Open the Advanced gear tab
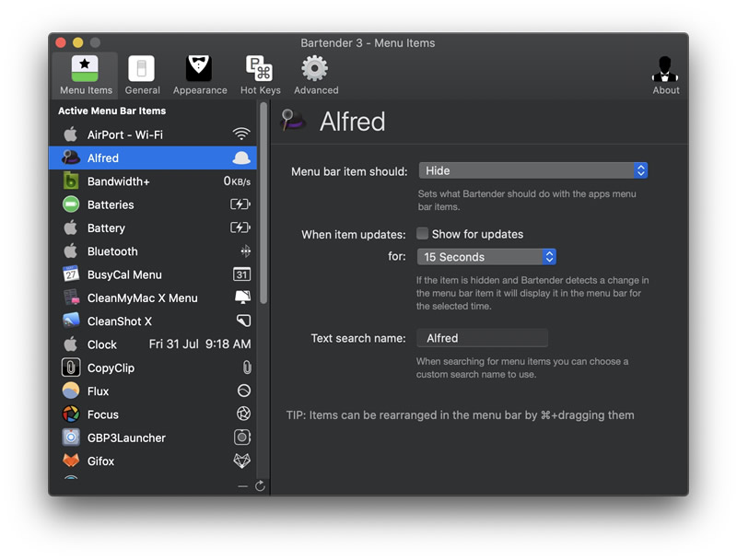This screenshot has width=737, height=560. [316, 76]
